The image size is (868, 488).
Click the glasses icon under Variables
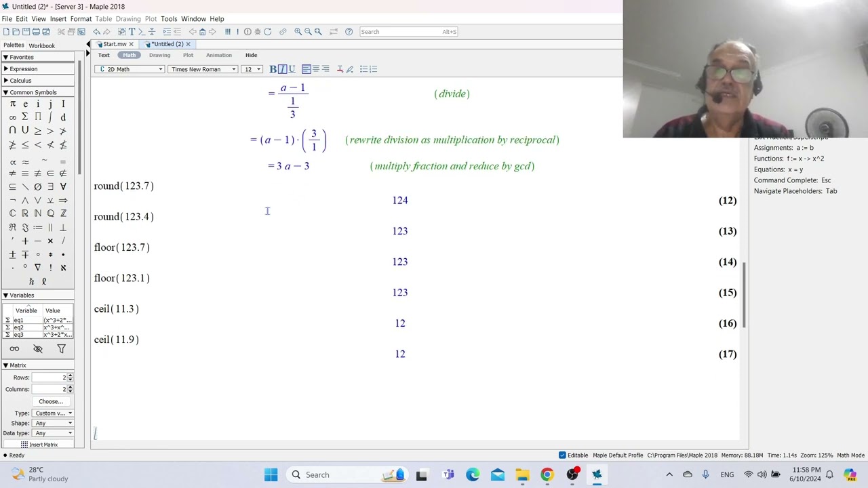[14, 348]
